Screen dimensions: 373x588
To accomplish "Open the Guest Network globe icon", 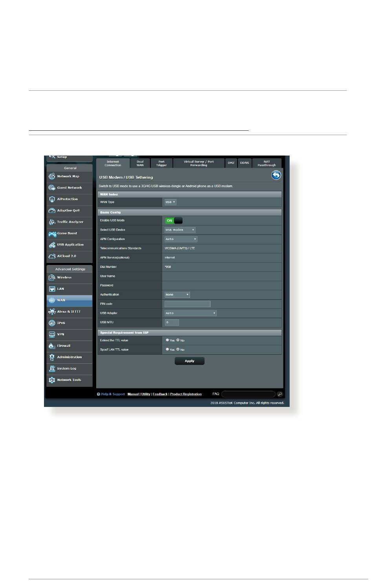I will 52,188.
